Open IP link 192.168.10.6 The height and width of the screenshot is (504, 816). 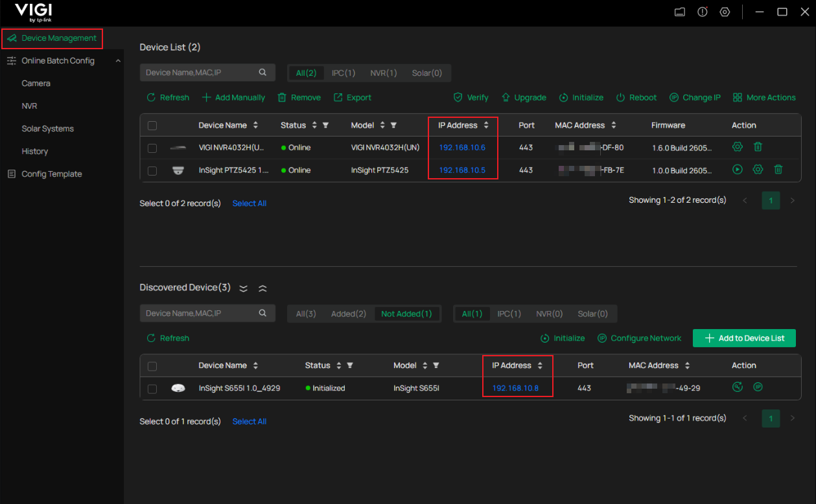coord(462,148)
